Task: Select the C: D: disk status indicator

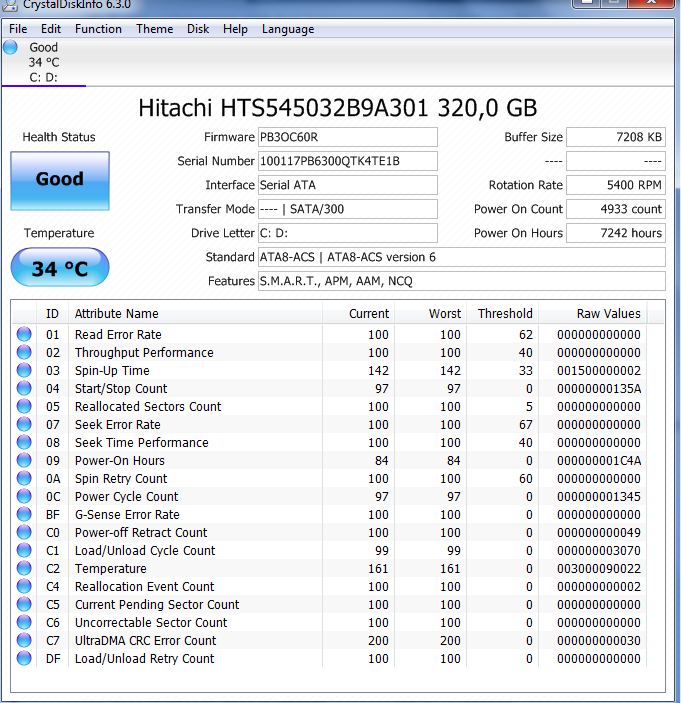Action: pos(43,62)
